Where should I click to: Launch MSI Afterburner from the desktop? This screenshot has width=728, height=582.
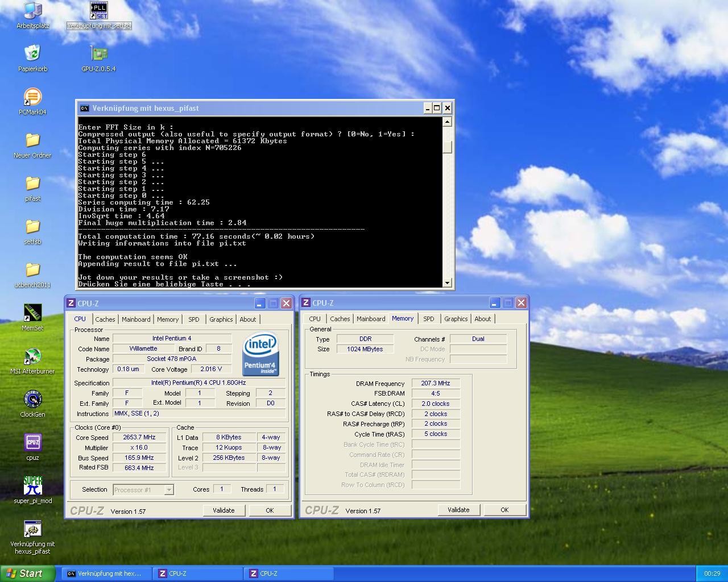[32, 361]
